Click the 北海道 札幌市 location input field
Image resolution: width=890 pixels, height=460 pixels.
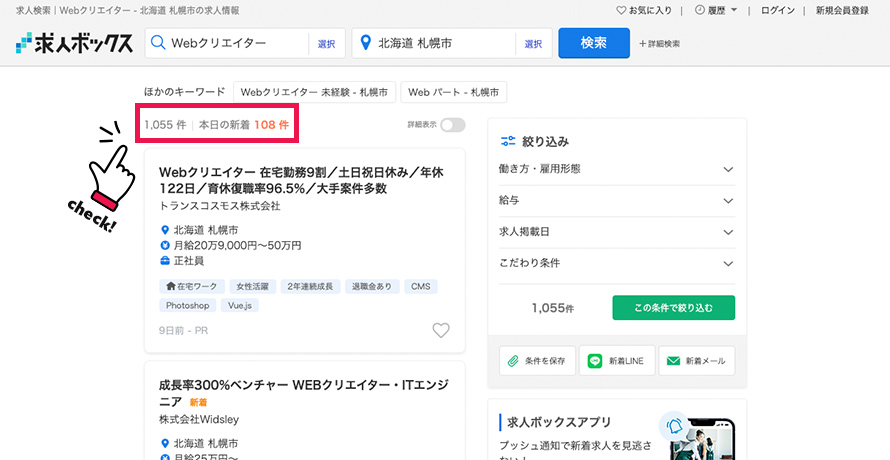click(x=434, y=43)
